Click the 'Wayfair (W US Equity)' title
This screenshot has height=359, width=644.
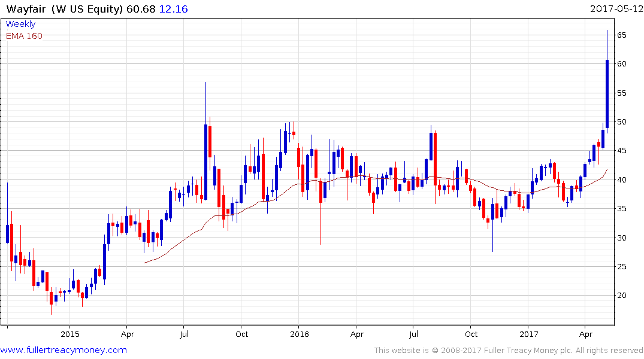click(65, 9)
